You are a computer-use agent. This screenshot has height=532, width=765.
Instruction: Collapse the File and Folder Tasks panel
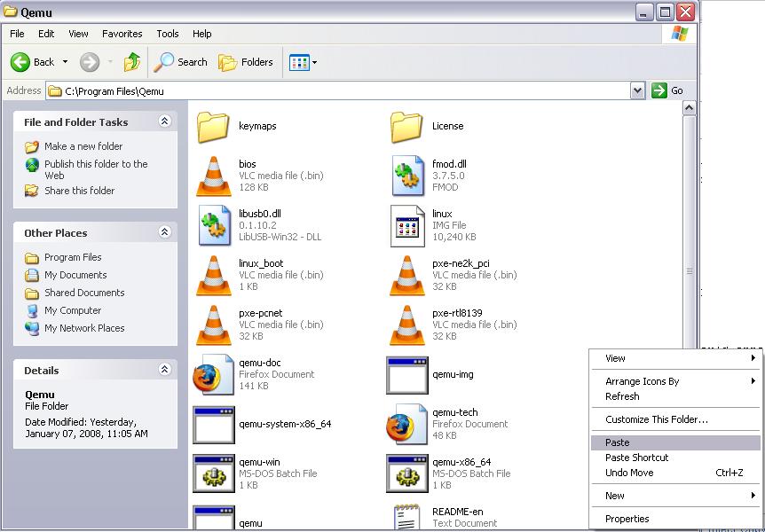click(164, 121)
